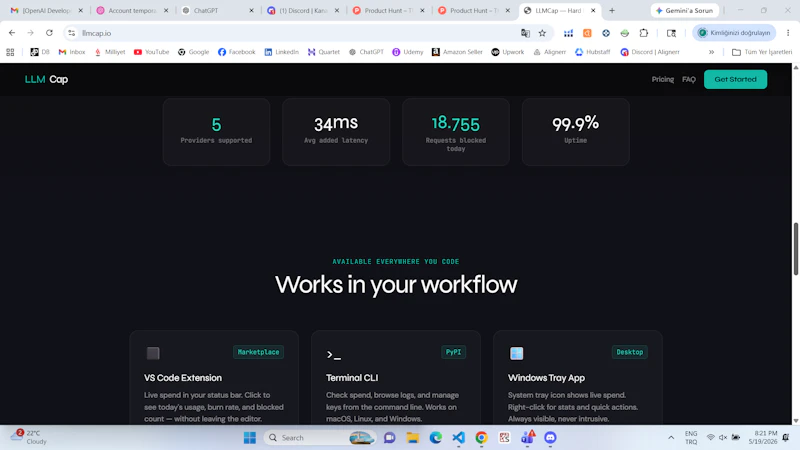This screenshot has width=800, height=450.
Task: Click the Terminal CLI title
Action: [x=352, y=378]
